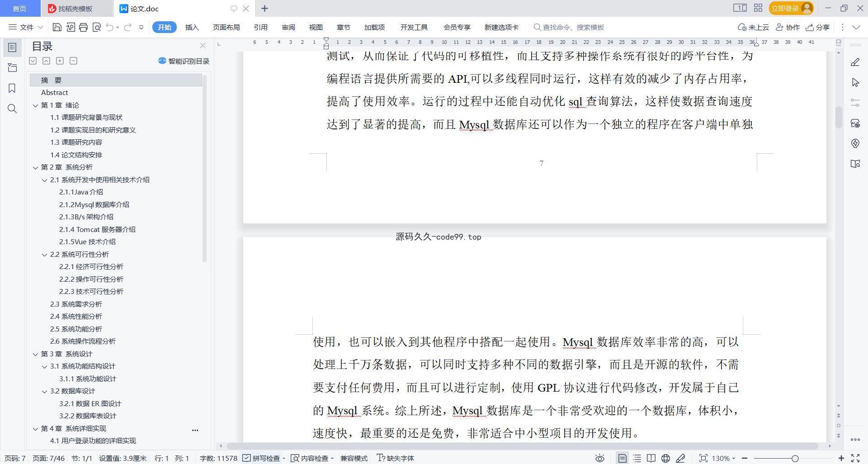
Task: Toggle 拼写检查 spell check
Action: coord(261,458)
